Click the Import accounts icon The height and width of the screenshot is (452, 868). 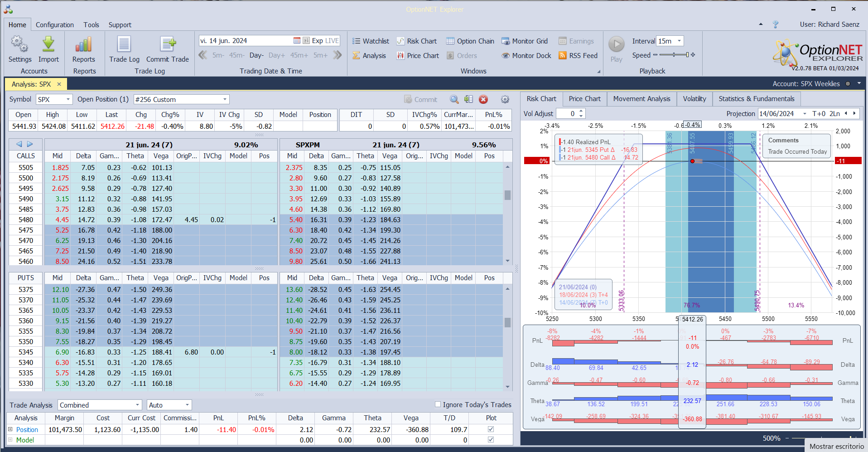click(x=48, y=44)
